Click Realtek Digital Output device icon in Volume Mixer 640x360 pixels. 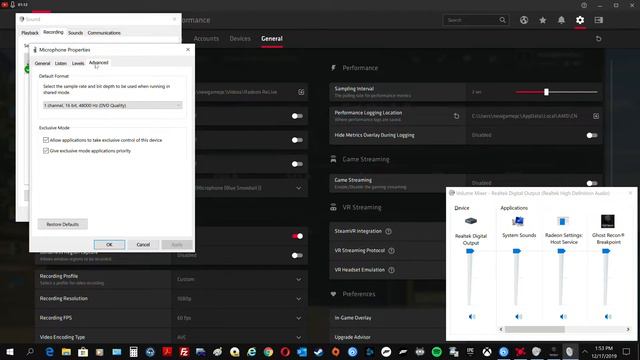click(x=471, y=221)
